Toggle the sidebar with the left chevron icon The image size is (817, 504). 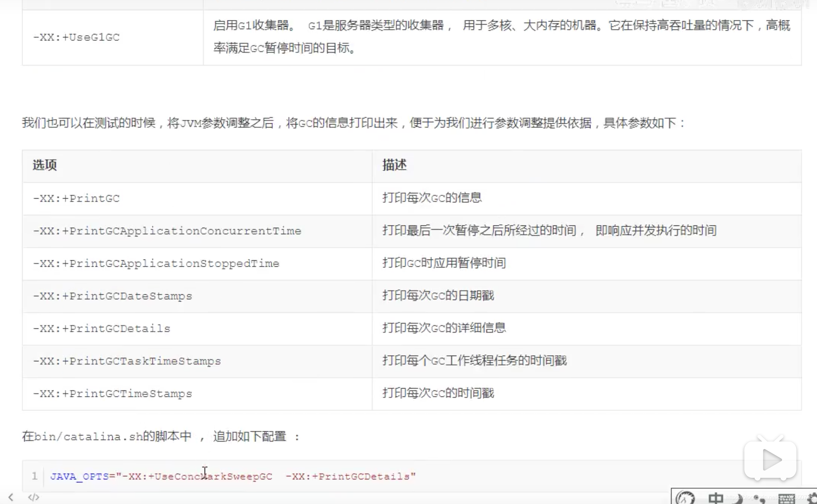point(11,497)
